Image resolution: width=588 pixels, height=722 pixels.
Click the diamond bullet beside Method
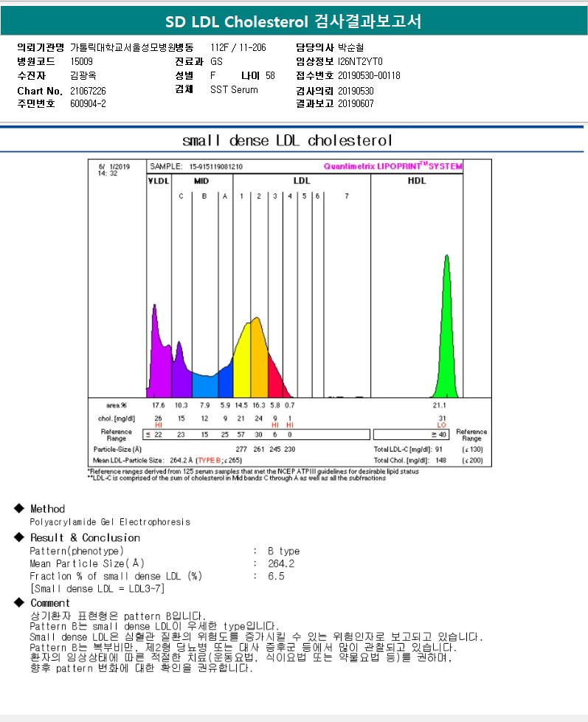(x=19, y=508)
